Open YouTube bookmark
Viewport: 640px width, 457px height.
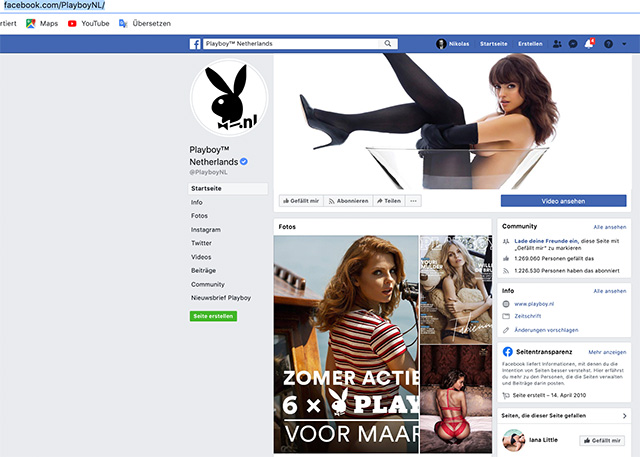89,23
